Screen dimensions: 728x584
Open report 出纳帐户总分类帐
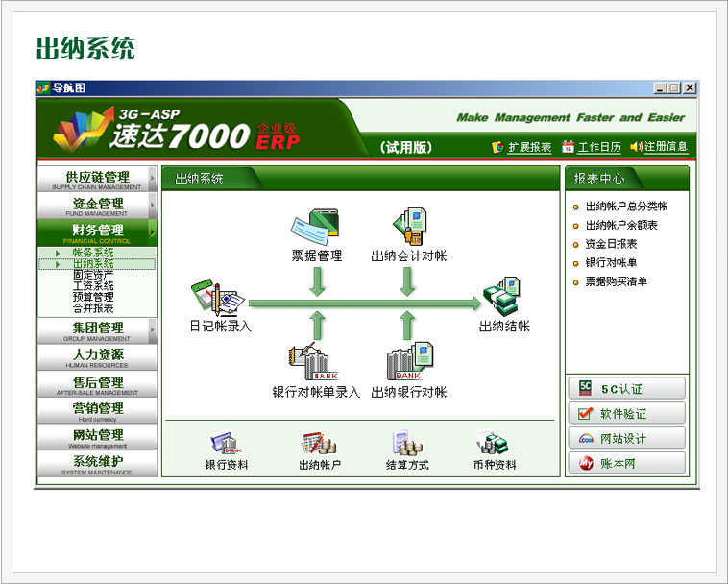pos(626,207)
